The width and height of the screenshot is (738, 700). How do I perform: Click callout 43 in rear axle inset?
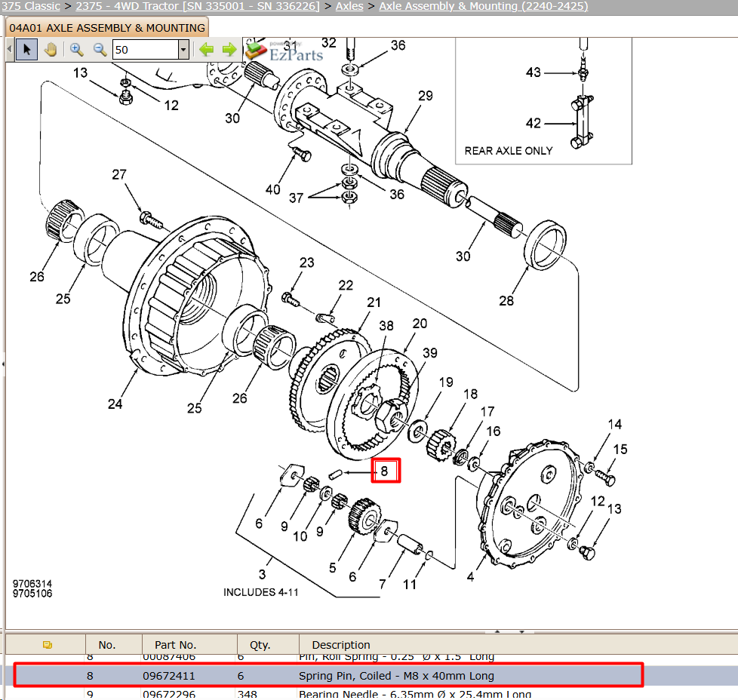[x=534, y=72]
